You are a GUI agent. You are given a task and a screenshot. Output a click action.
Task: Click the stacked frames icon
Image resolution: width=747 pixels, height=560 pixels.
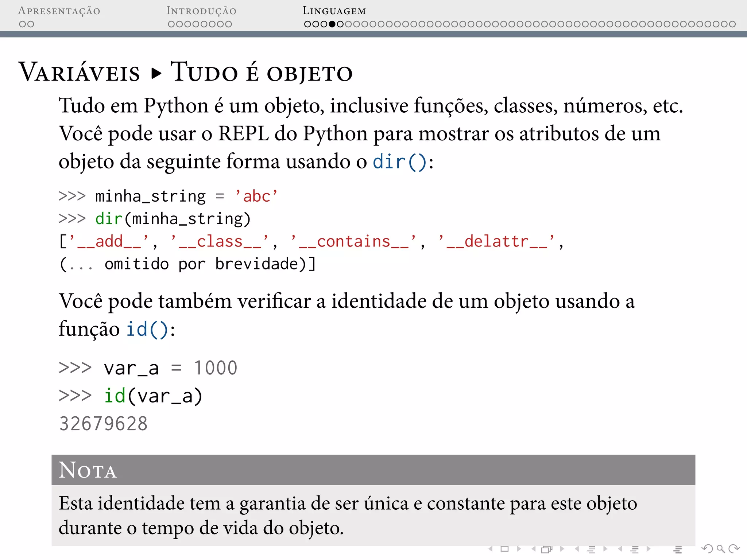point(547,549)
